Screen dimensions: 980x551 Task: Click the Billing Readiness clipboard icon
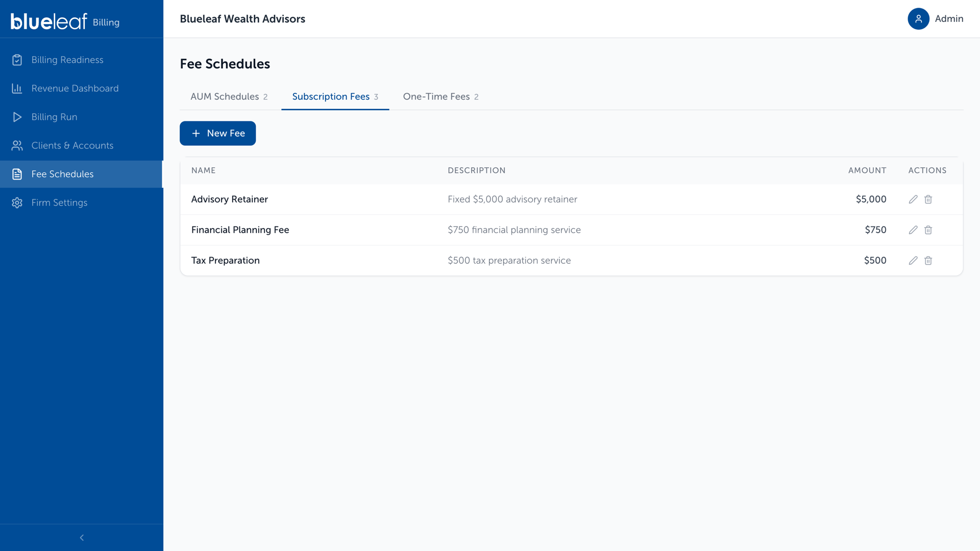(x=17, y=60)
